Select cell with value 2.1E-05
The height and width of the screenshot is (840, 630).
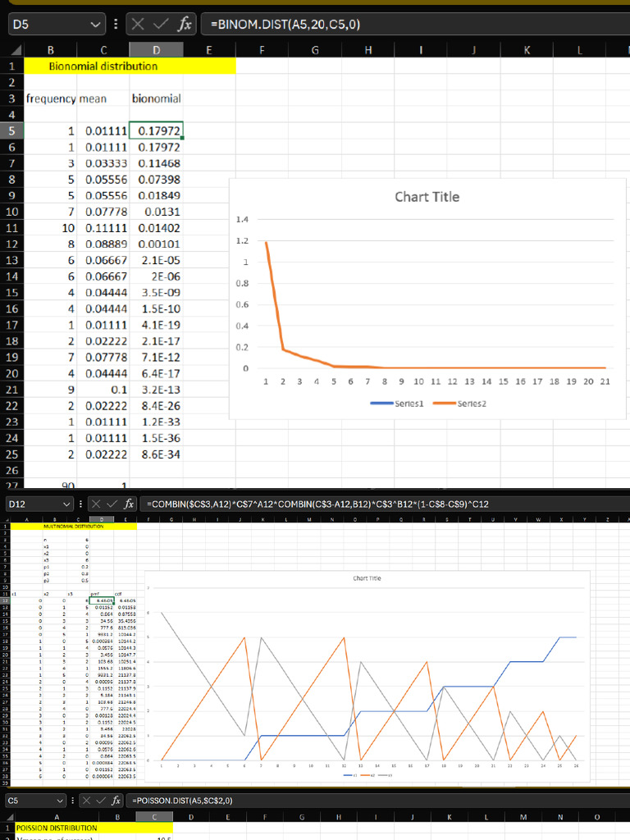tap(156, 260)
